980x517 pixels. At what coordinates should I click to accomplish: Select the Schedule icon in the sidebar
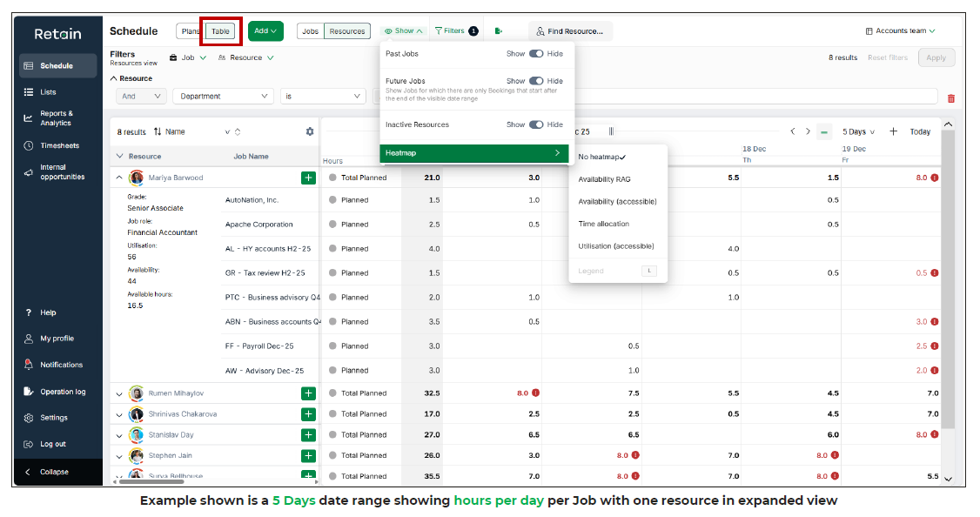30,64
